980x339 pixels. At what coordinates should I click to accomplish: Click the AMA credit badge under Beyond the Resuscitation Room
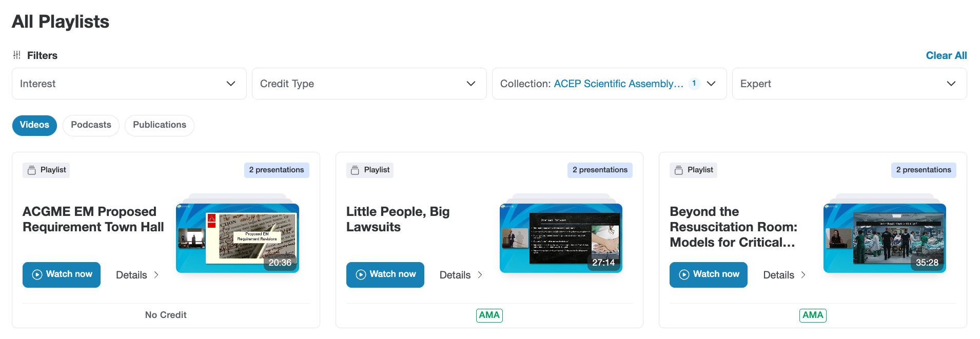[x=813, y=315]
